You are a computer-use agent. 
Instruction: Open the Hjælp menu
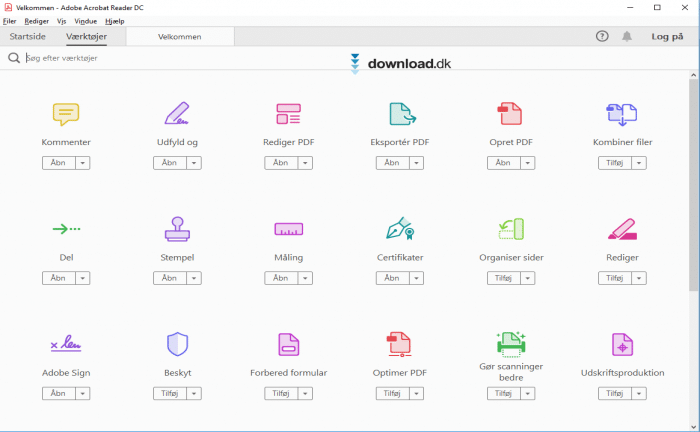point(115,21)
